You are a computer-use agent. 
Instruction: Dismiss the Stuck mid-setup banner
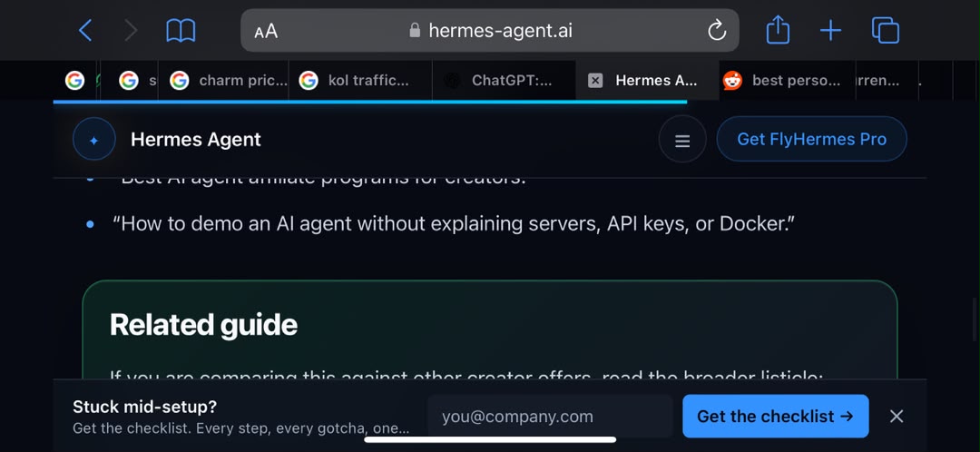click(x=897, y=417)
